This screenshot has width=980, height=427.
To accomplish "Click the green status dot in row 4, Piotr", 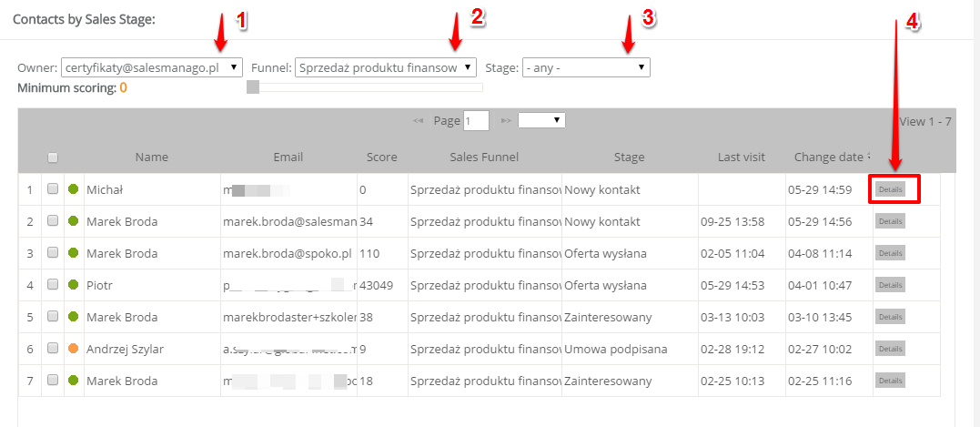I will (x=73, y=284).
